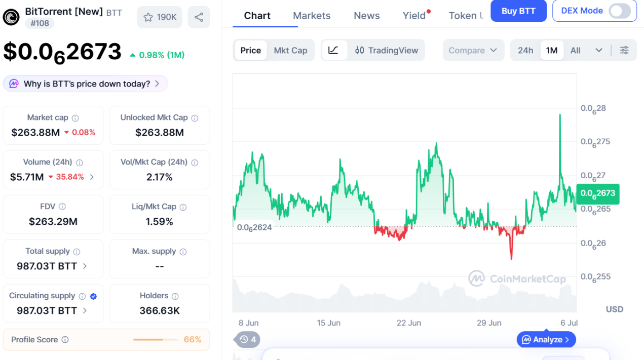Open Profile Score info icon
Viewport: 644px width, 360px height.
65,340
